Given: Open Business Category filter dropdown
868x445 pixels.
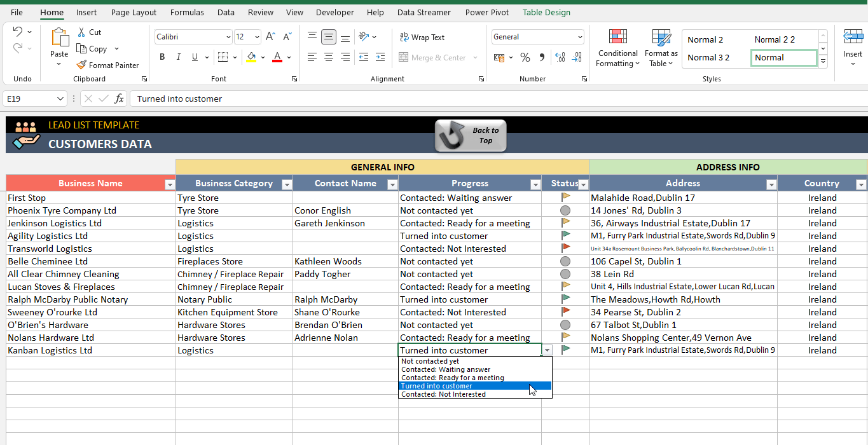Looking at the screenshot, I should pyautogui.click(x=287, y=184).
